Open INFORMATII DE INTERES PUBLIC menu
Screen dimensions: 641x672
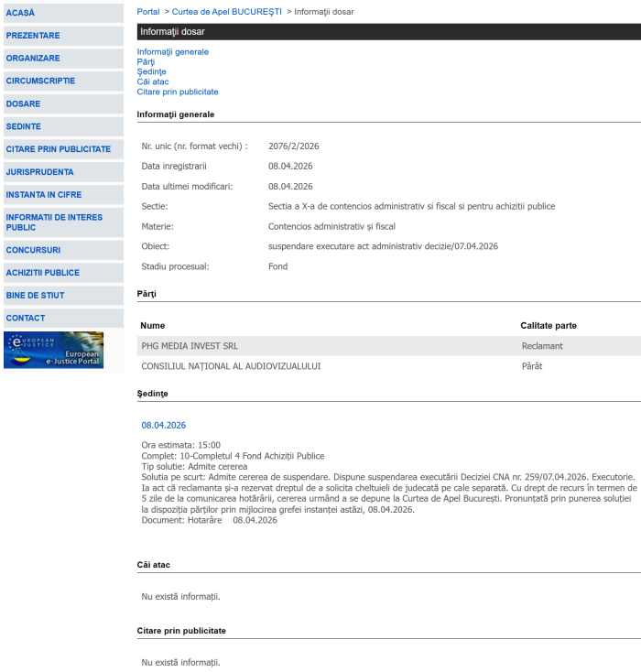click(54, 222)
